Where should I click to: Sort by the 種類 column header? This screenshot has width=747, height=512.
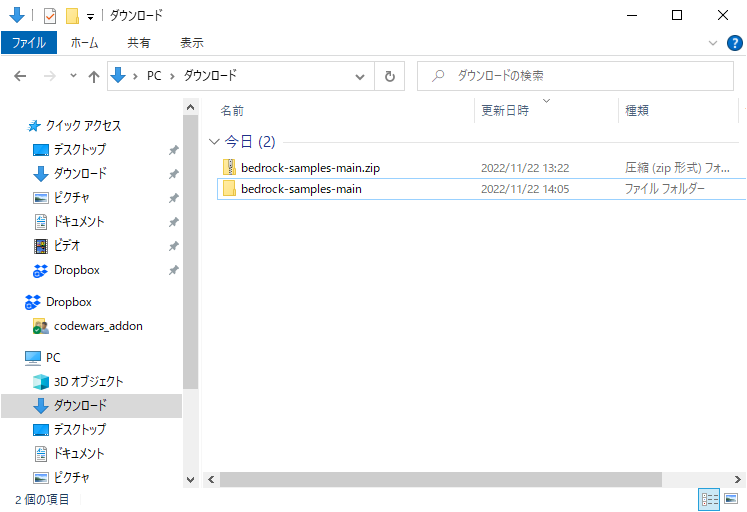637,110
